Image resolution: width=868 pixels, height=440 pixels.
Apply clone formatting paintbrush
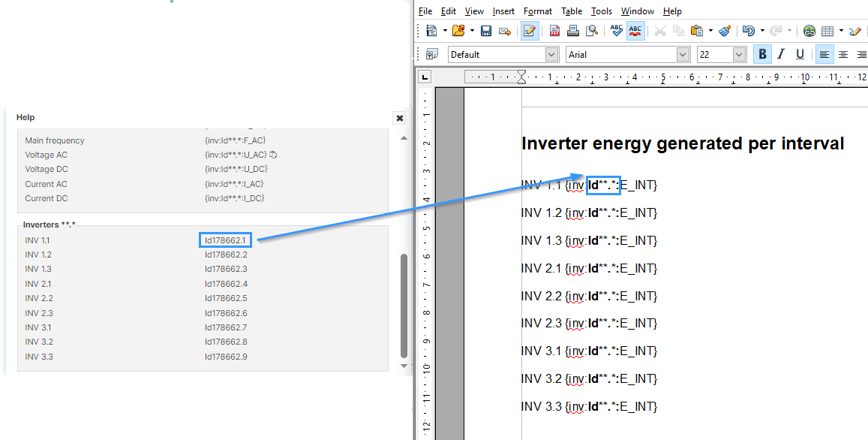pos(724,31)
